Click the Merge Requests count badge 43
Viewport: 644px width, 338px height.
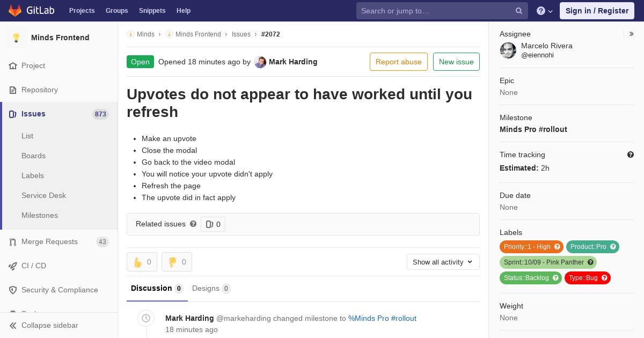[x=103, y=242]
